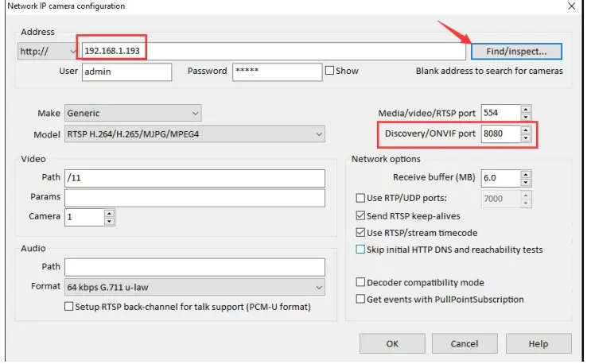591x364 pixels.
Task: Close the Network IP camera configuration dialog
Action: 571,6
